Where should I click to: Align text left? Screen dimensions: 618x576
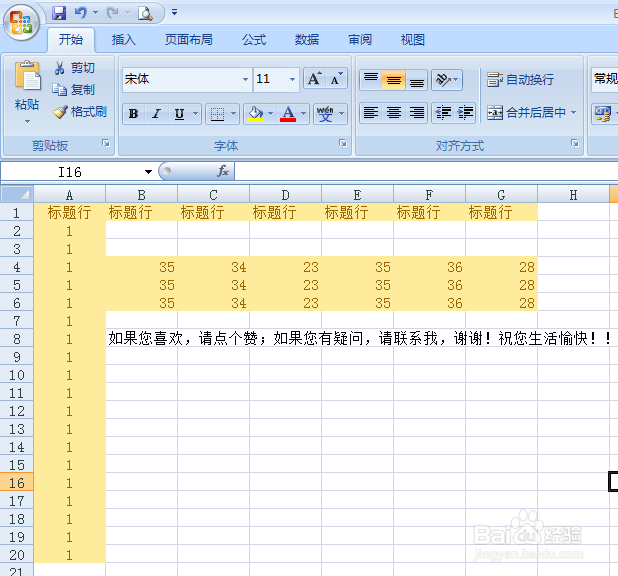pyautogui.click(x=370, y=113)
